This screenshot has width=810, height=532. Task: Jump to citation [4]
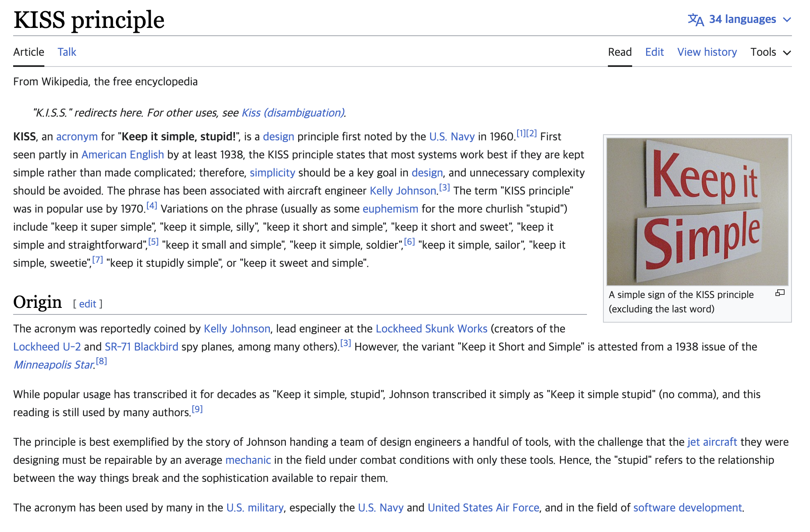[152, 206]
